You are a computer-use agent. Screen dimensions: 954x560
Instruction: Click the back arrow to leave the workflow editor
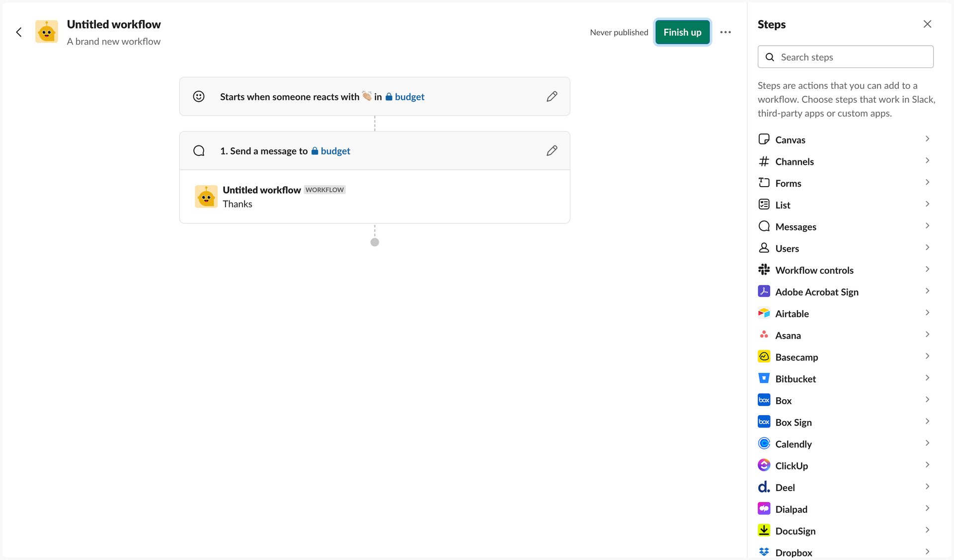[x=19, y=32]
